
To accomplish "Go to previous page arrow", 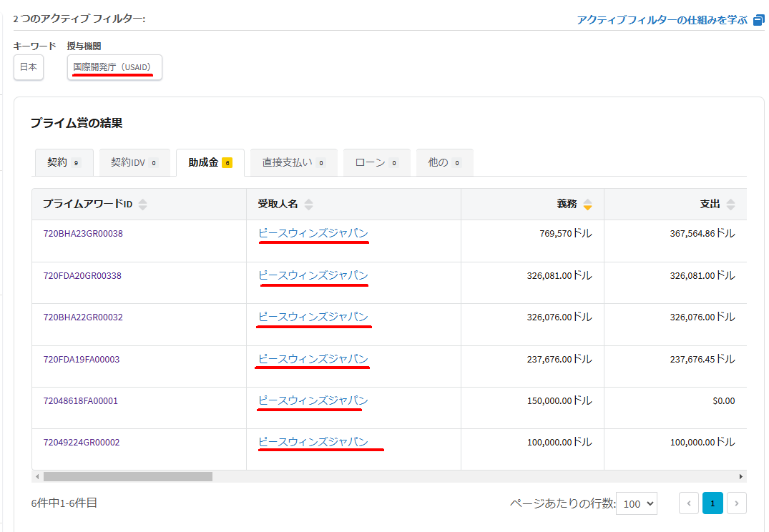I will coord(689,503).
